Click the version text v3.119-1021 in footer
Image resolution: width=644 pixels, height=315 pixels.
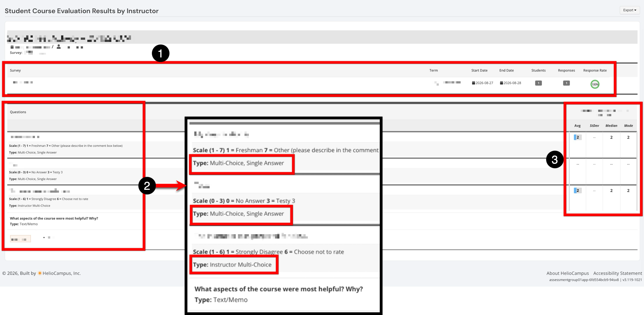[x=632, y=280]
